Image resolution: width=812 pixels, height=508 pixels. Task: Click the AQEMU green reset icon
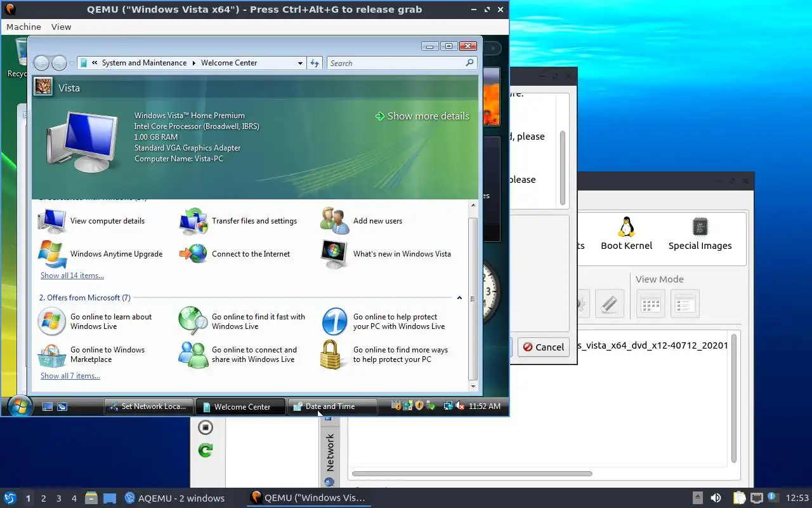[205, 450]
